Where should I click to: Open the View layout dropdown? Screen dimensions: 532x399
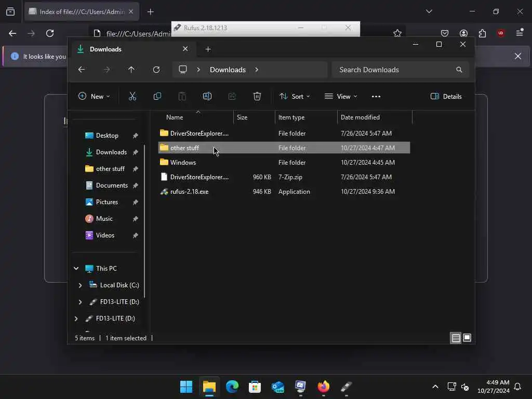pos(341,96)
